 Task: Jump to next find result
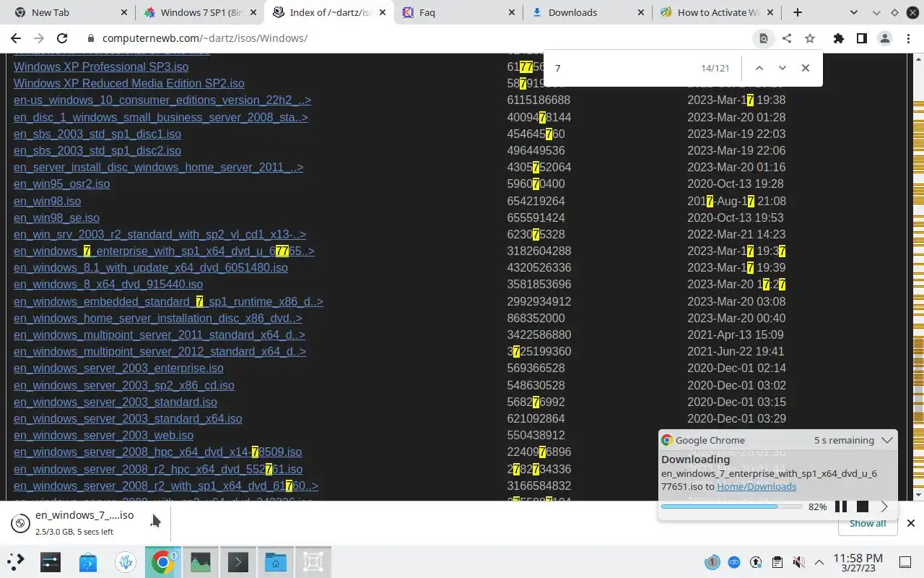click(782, 68)
